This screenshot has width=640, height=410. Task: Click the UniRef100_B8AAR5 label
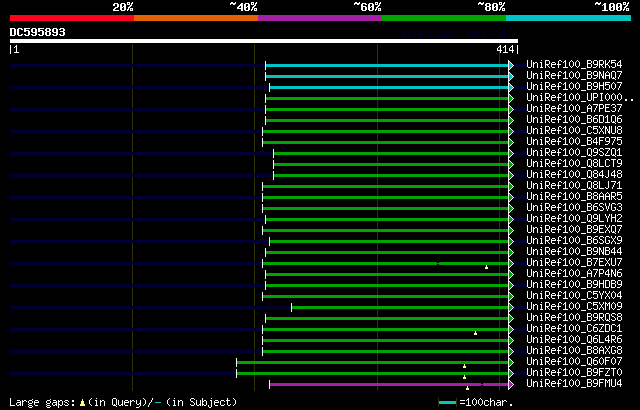[574, 197]
